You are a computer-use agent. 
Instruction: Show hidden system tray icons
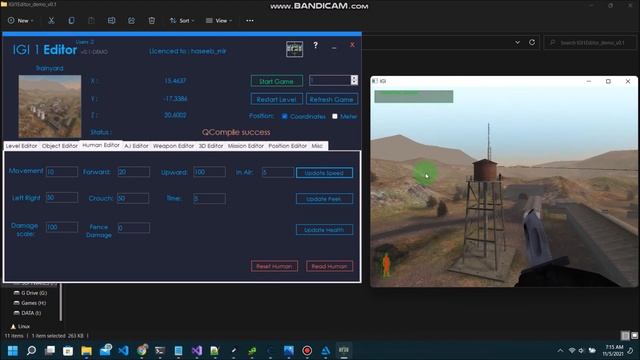pos(560,351)
